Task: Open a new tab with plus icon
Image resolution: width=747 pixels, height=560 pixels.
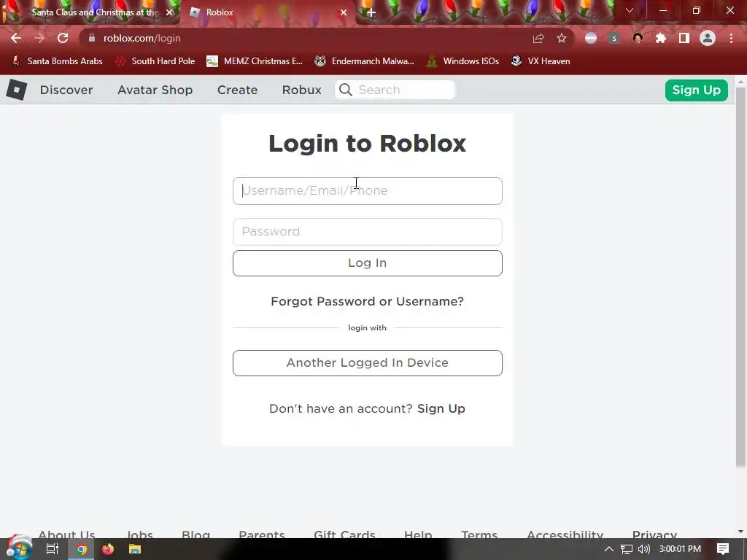Action: click(x=371, y=13)
